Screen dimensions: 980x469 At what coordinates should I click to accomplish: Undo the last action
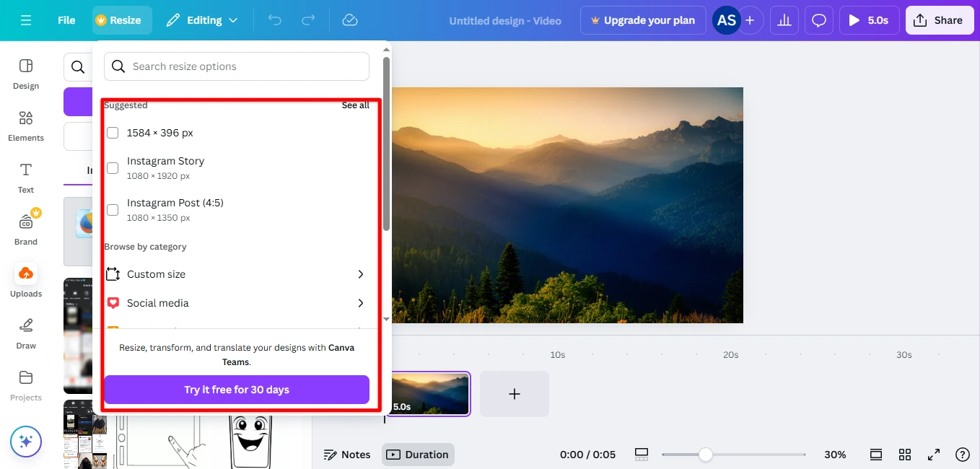pos(275,20)
